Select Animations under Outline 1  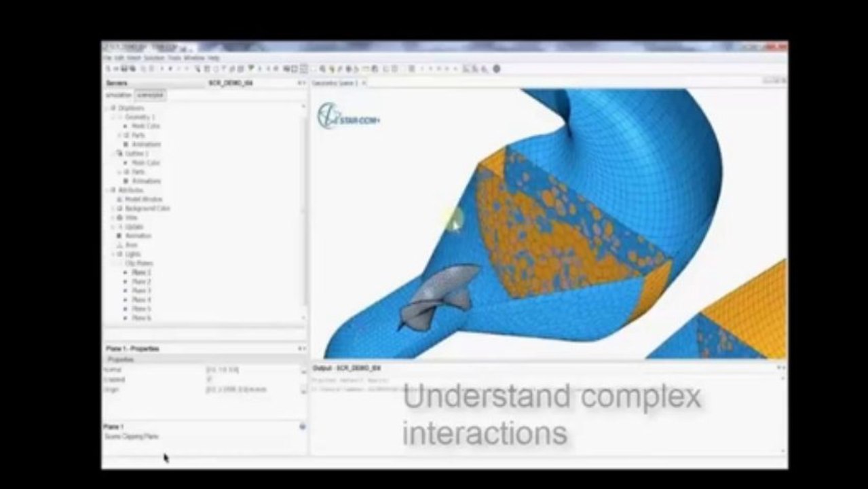tap(146, 181)
